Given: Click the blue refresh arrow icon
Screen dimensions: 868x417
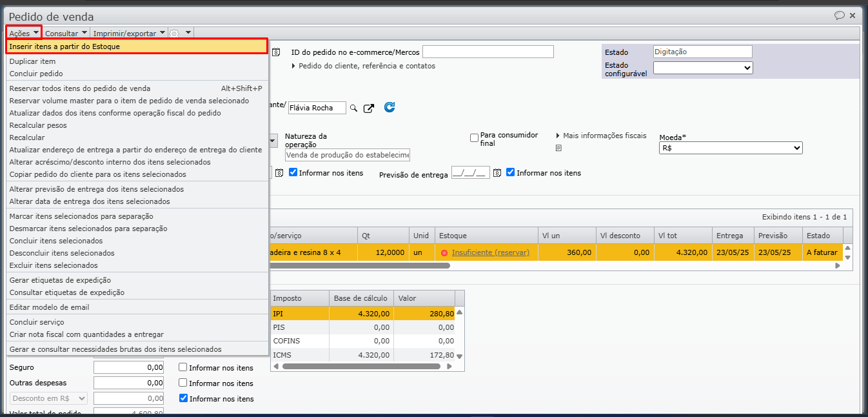Looking at the screenshot, I should tap(390, 108).
